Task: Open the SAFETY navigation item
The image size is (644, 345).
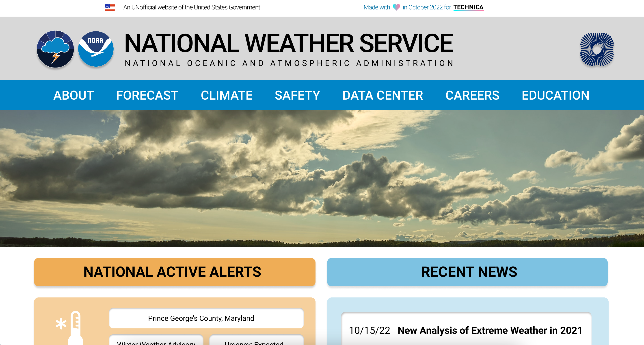Action: click(x=297, y=95)
